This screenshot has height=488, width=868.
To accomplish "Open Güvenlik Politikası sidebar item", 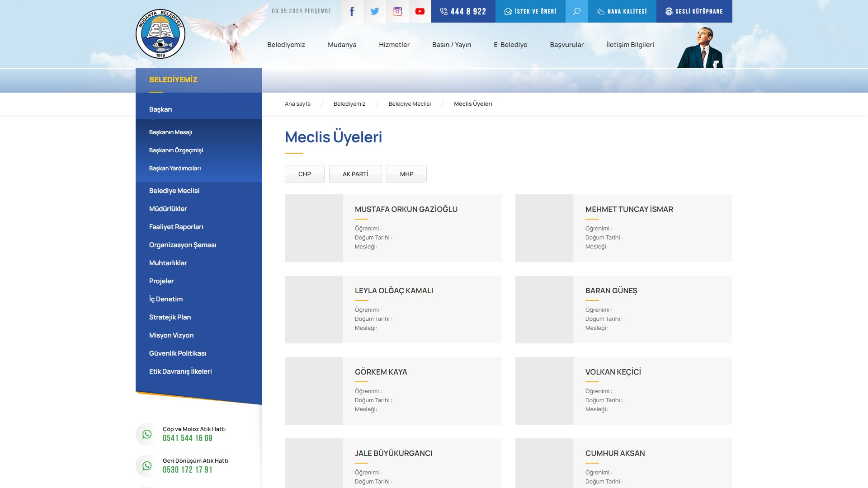I will coord(178,353).
